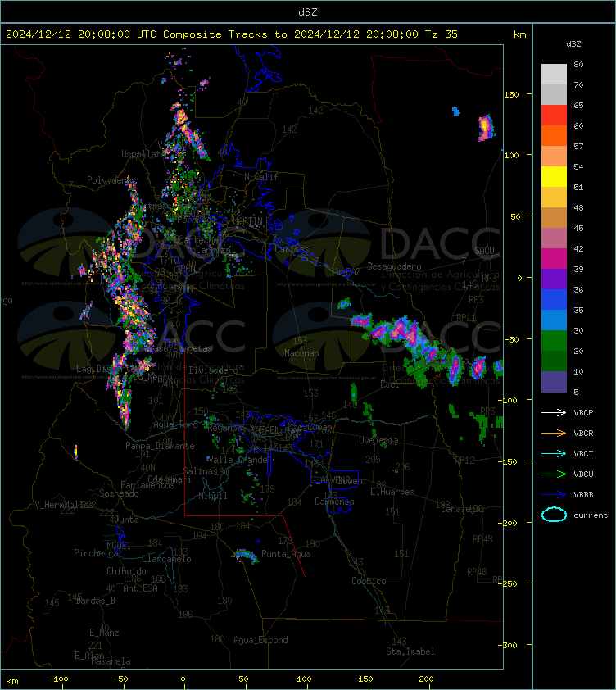
Task: Click the 'SACU' label near the map's right edge
Action: tap(484, 251)
